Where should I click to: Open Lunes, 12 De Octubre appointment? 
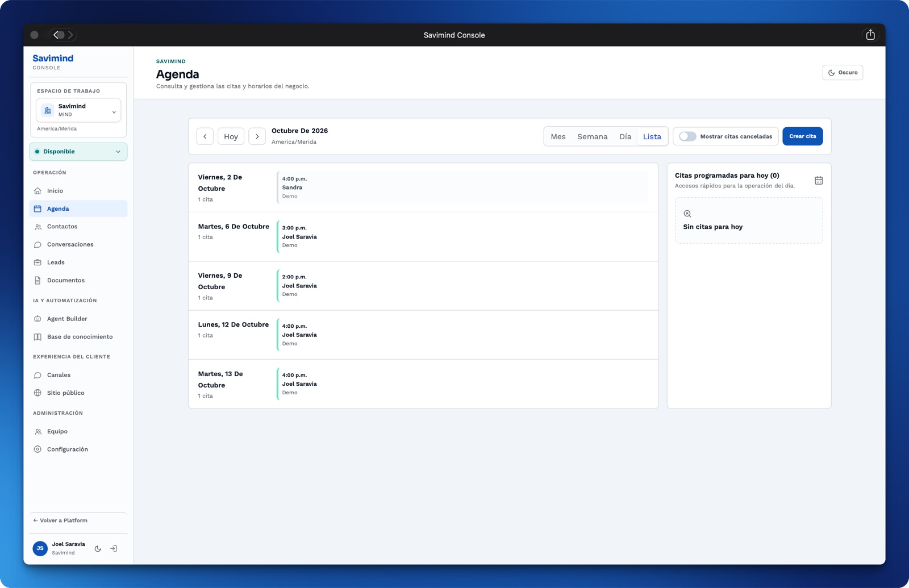point(462,335)
